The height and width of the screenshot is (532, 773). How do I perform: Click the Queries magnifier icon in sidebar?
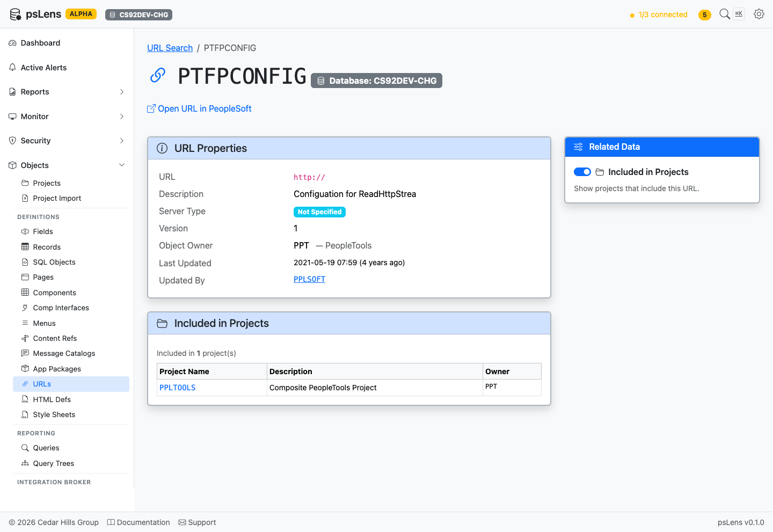(25, 448)
